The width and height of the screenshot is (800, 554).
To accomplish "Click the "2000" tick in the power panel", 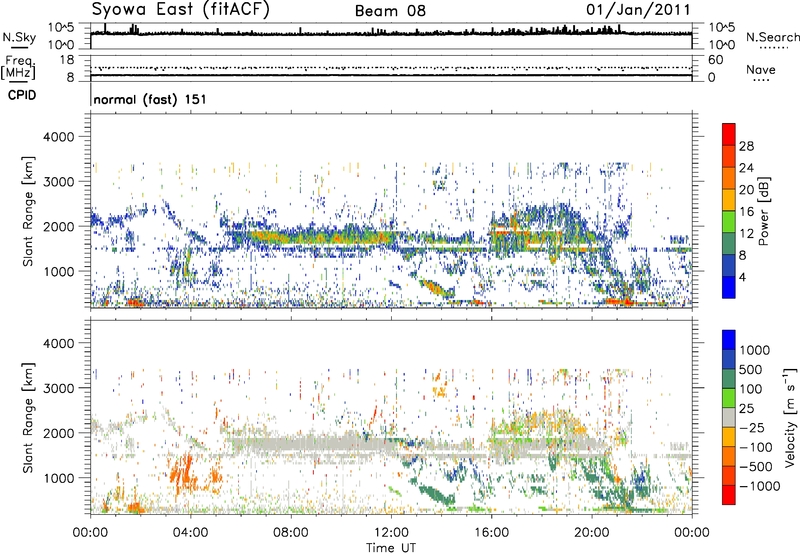I will [58, 226].
